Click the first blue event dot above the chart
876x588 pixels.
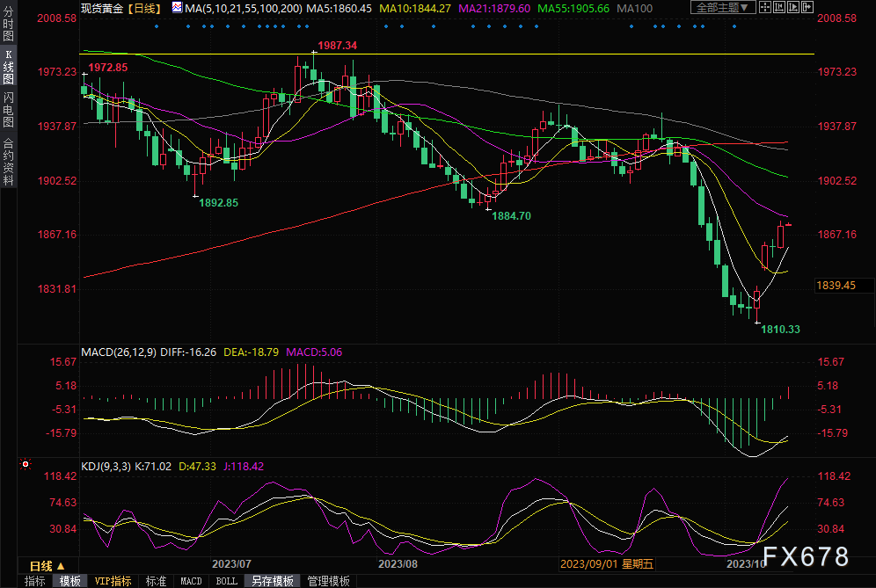[157, 26]
